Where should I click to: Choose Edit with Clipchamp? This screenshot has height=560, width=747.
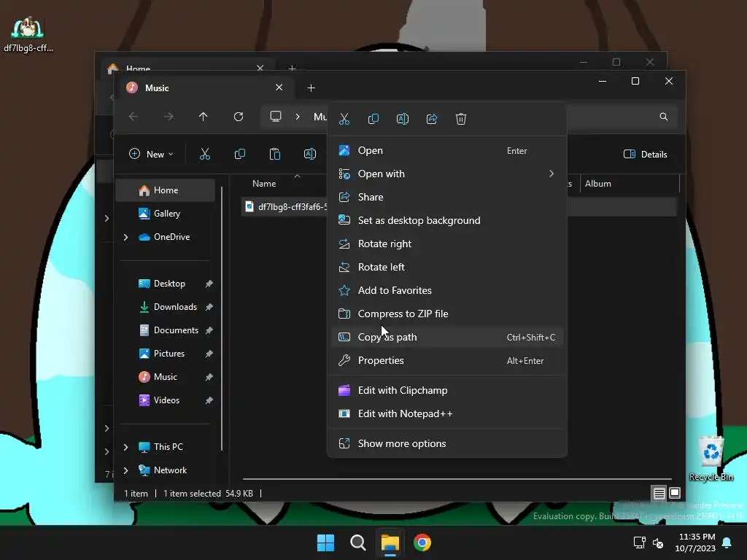coord(446,391)
